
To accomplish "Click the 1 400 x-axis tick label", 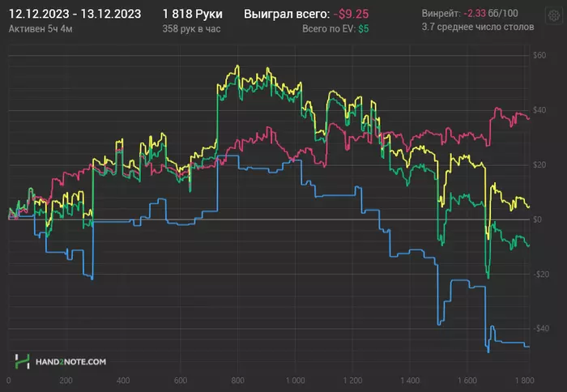I will (x=410, y=381).
